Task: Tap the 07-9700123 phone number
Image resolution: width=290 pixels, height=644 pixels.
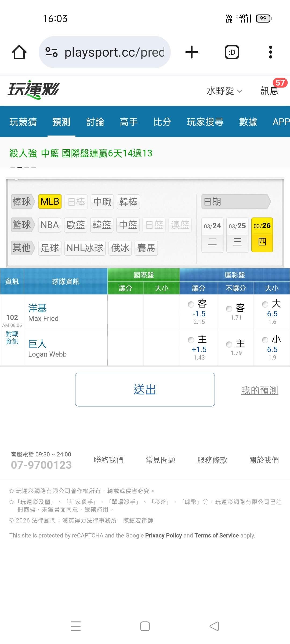Action: coord(41,465)
